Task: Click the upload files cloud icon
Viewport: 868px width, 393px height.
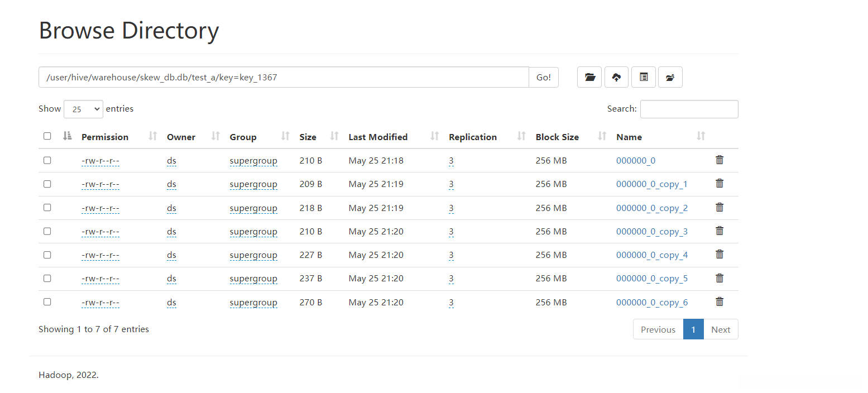Action: coord(616,77)
